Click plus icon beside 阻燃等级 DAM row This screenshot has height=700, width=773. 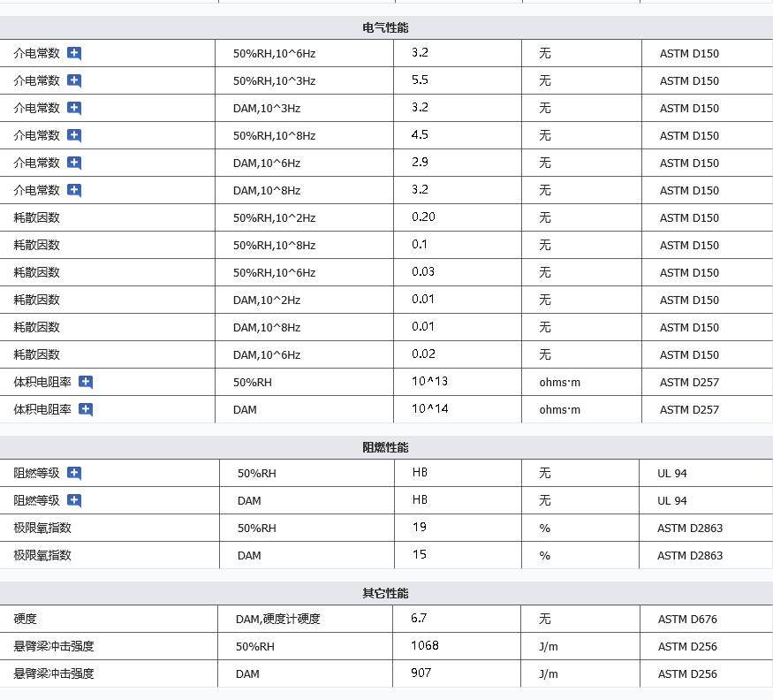coord(74,501)
